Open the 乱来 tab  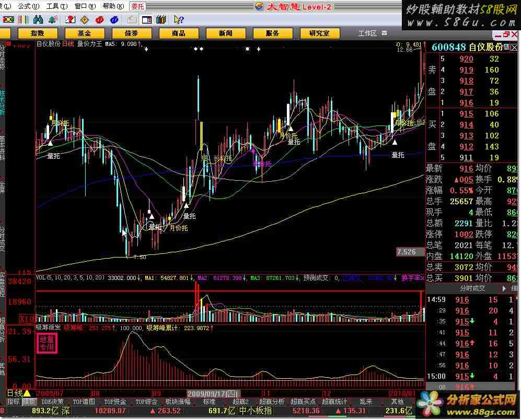coord(366,402)
